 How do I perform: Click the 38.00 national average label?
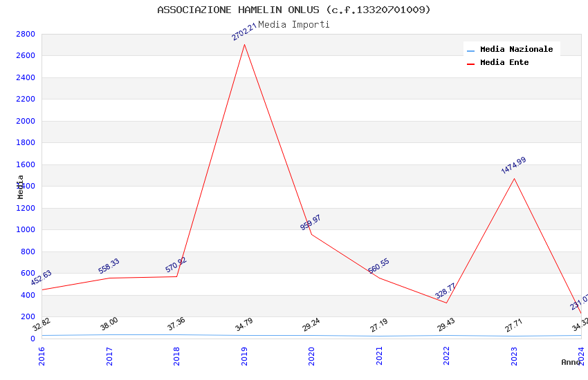pyautogui.click(x=109, y=324)
